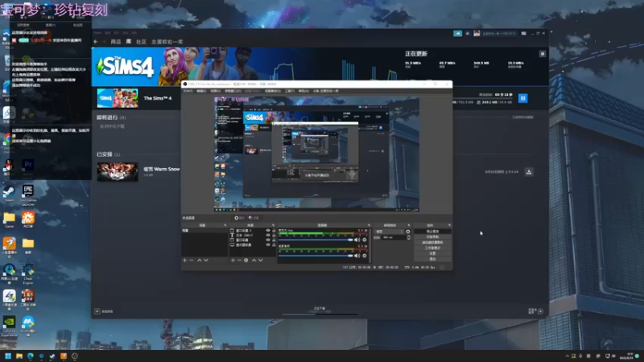
Task: Pop out the OBS Scene Transitions dock
Action: 409,225
